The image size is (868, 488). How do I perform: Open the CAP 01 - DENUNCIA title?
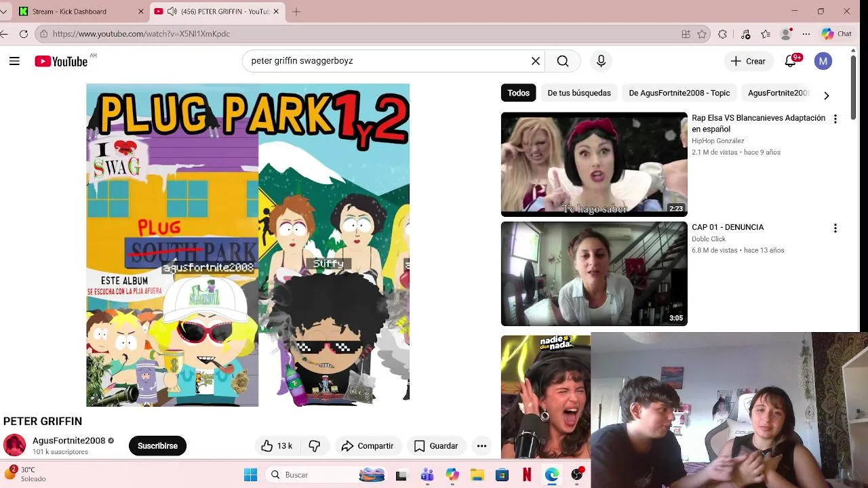(728, 227)
